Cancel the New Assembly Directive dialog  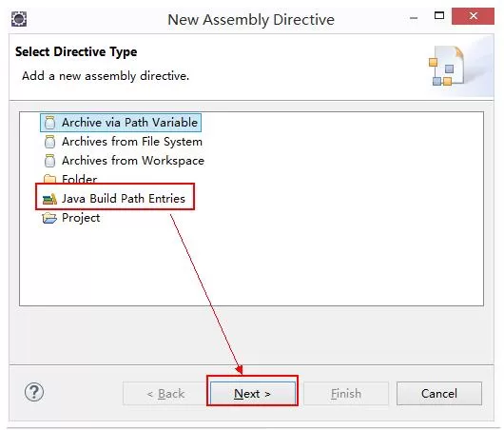(439, 393)
